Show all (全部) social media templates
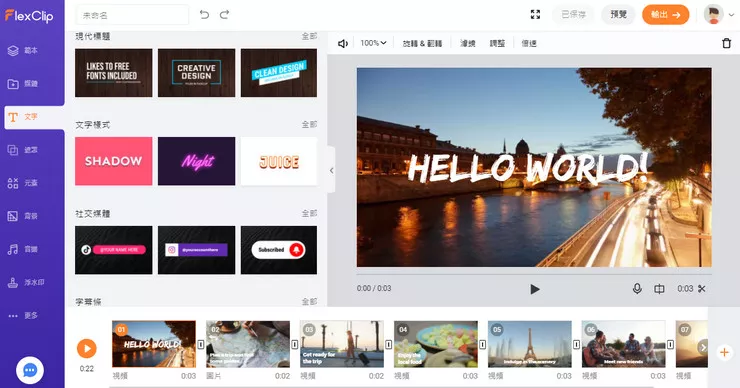The height and width of the screenshot is (388, 740). (310, 213)
